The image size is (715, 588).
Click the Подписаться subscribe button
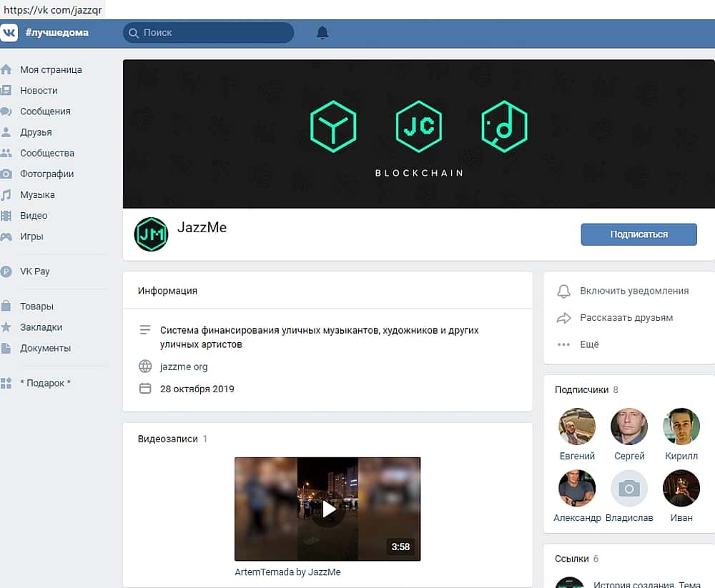point(638,234)
